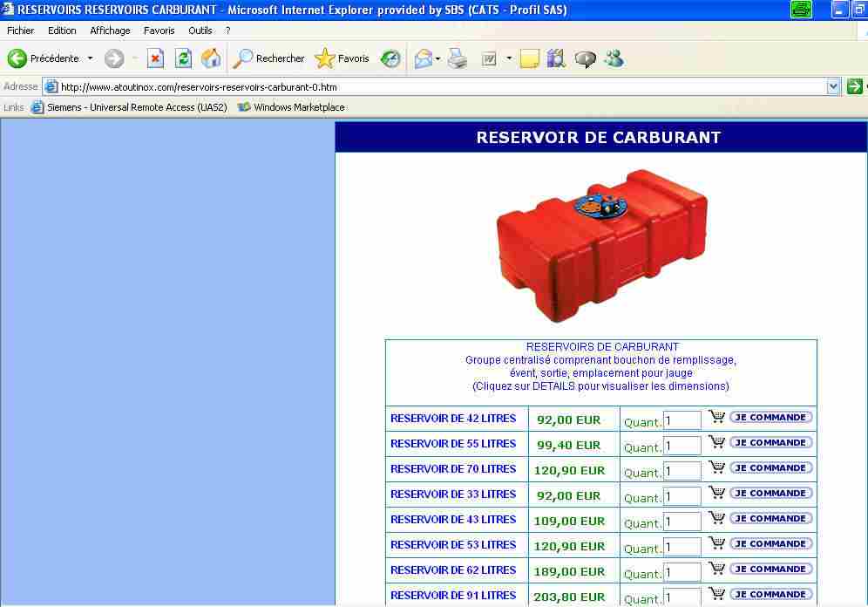
Task: Expand the Précédente back history dropdown
Action: [90, 58]
